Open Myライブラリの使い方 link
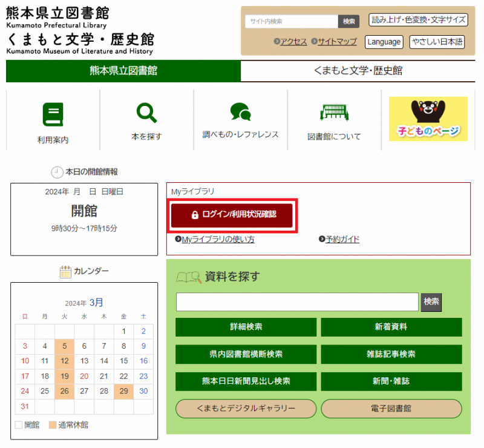Image resolution: width=484 pixels, height=448 pixels. pos(218,239)
